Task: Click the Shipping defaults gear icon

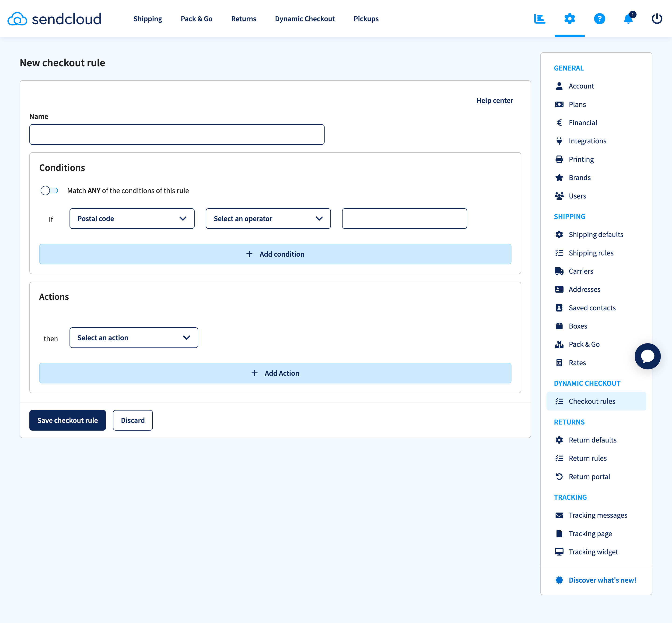Action: [x=559, y=235]
